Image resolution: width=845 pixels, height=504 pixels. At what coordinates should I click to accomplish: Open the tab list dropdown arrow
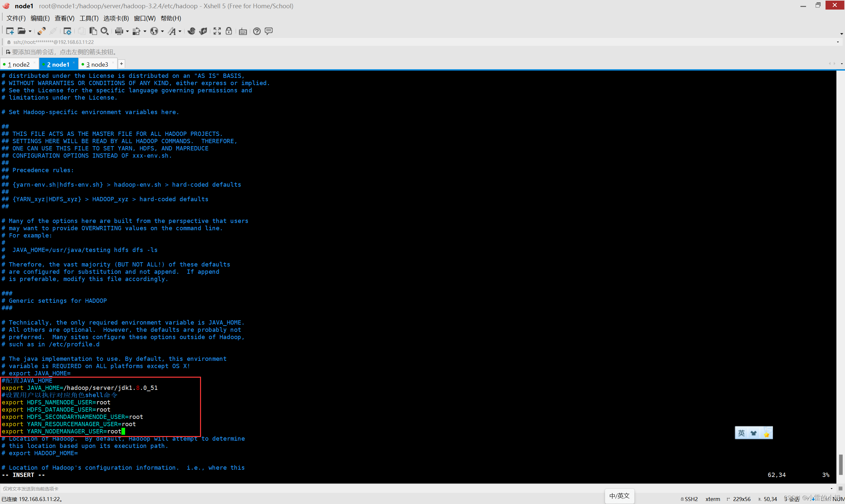pos(841,64)
